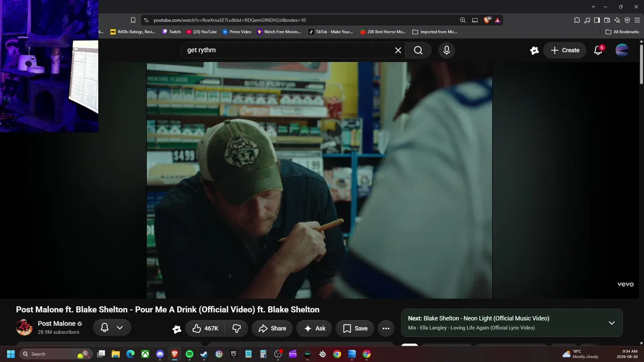Click the bookmark this page icon

click(x=133, y=20)
